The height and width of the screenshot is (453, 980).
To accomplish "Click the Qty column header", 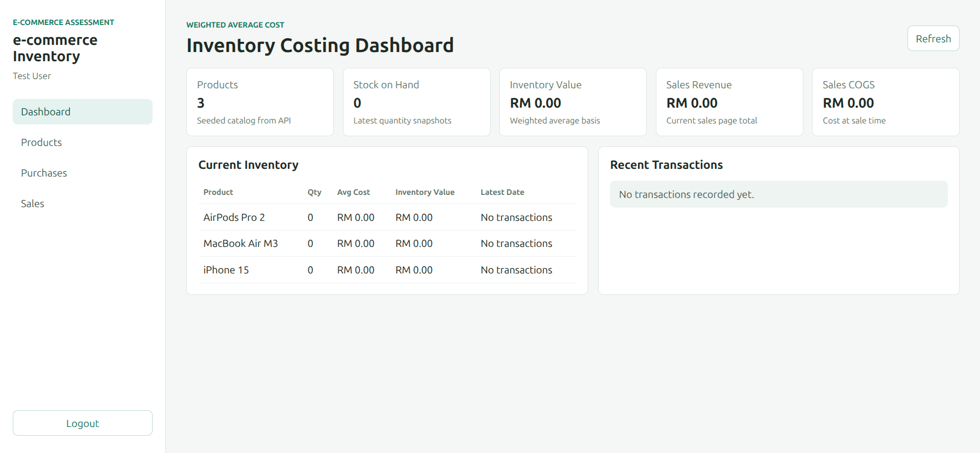I will tap(314, 192).
